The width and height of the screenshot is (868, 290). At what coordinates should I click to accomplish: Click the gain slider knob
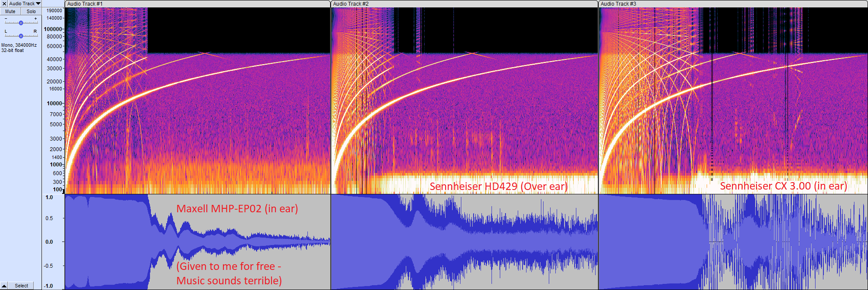[21, 23]
